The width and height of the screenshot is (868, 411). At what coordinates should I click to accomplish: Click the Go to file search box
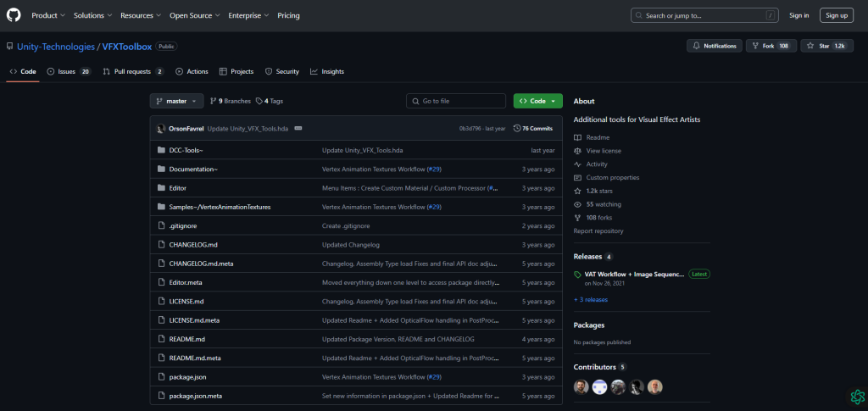pyautogui.click(x=455, y=101)
